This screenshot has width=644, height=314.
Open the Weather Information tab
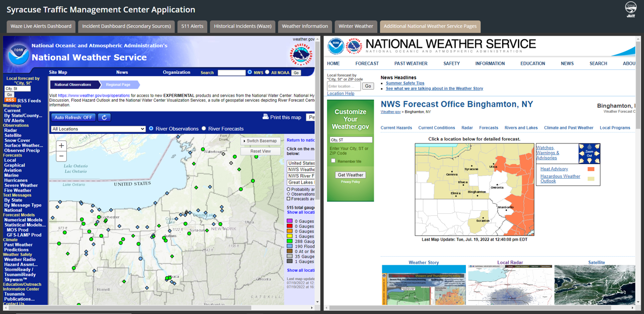(x=305, y=26)
